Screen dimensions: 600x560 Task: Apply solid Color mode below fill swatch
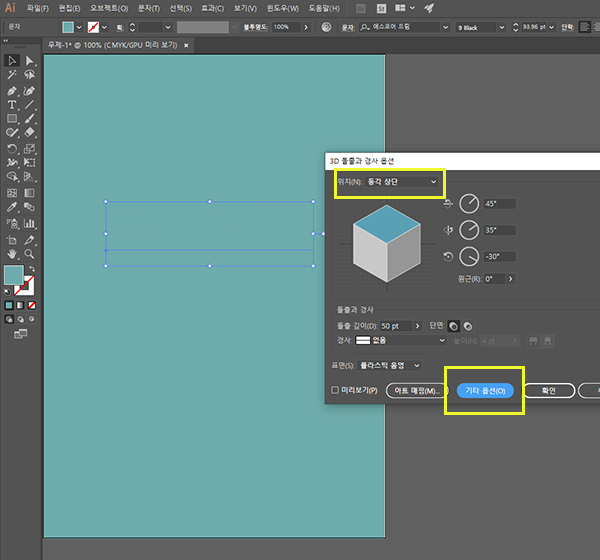pyautogui.click(x=9, y=305)
